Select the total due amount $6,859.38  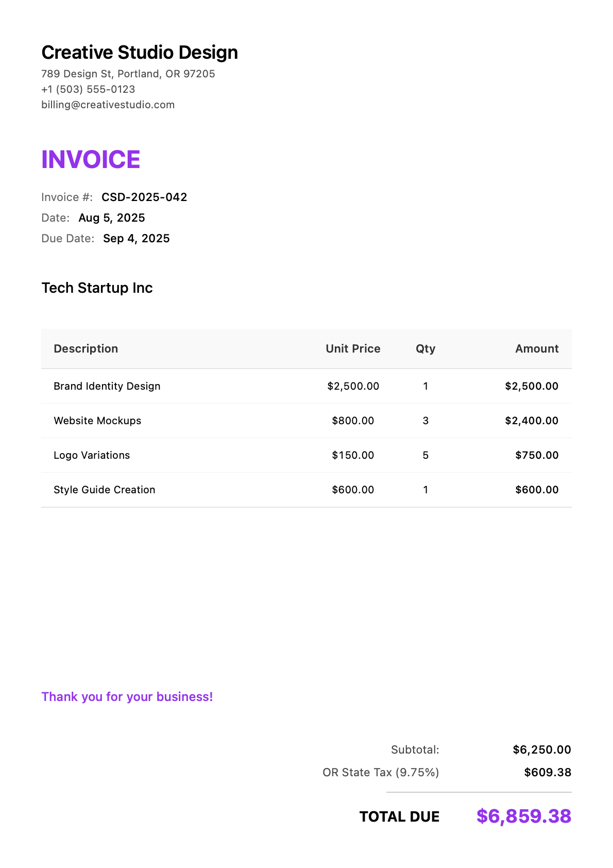(524, 816)
